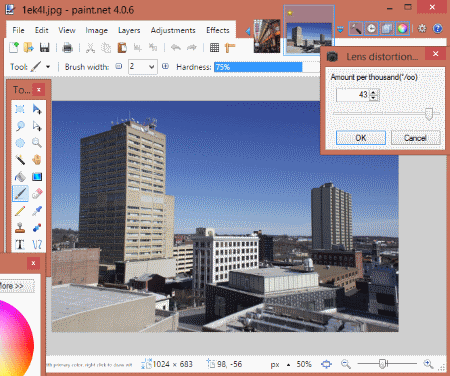Open the Edit menu

pos(42,30)
